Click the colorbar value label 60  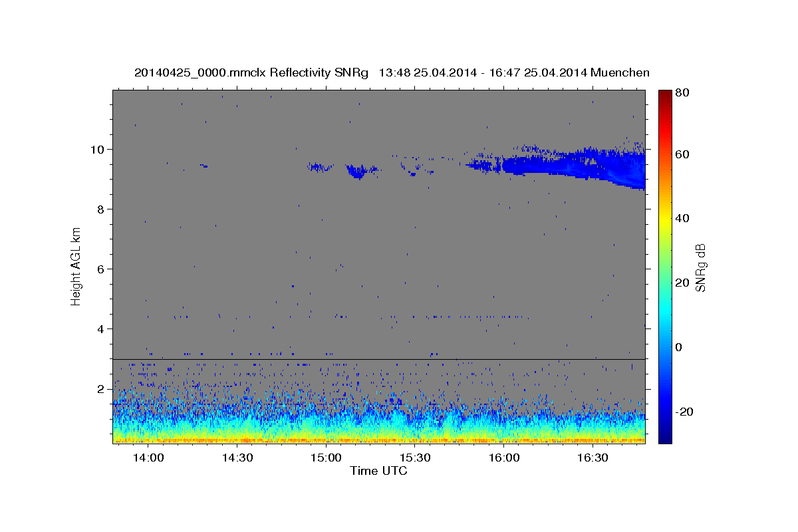[683, 154]
